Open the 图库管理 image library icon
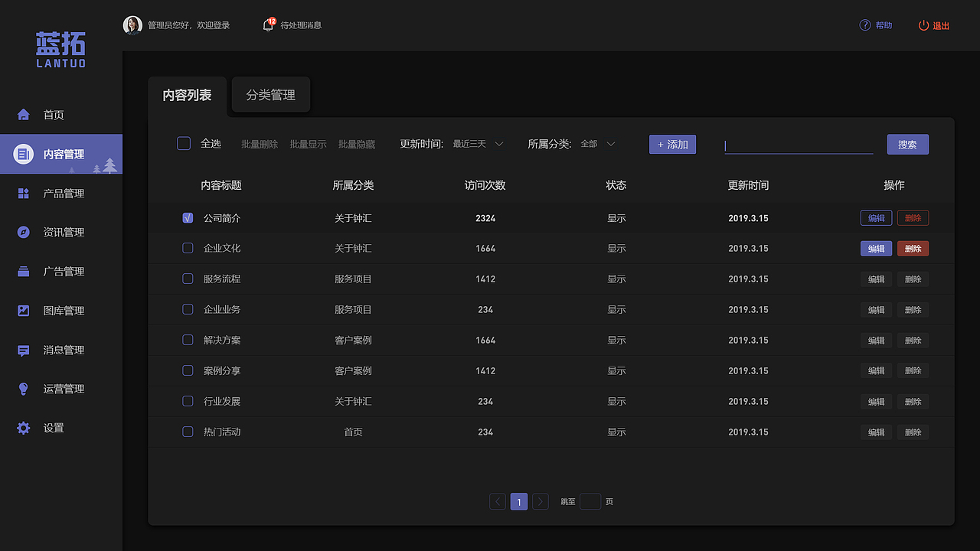980x551 pixels. (x=23, y=310)
